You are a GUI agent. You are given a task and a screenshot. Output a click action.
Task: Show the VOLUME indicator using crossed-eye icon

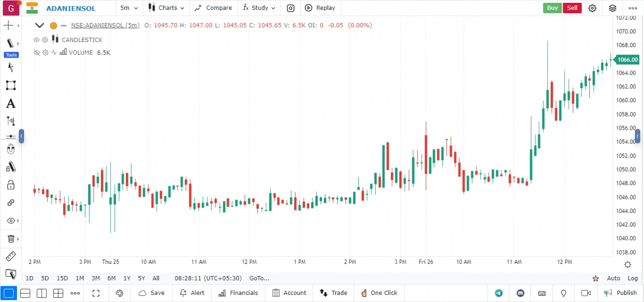tap(36, 52)
